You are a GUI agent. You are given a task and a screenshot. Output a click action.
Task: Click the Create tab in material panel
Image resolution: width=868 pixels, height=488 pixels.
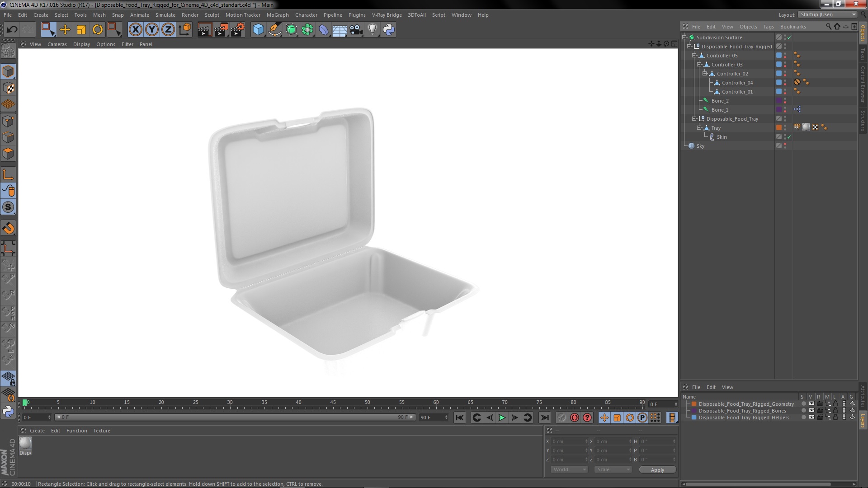click(x=37, y=430)
